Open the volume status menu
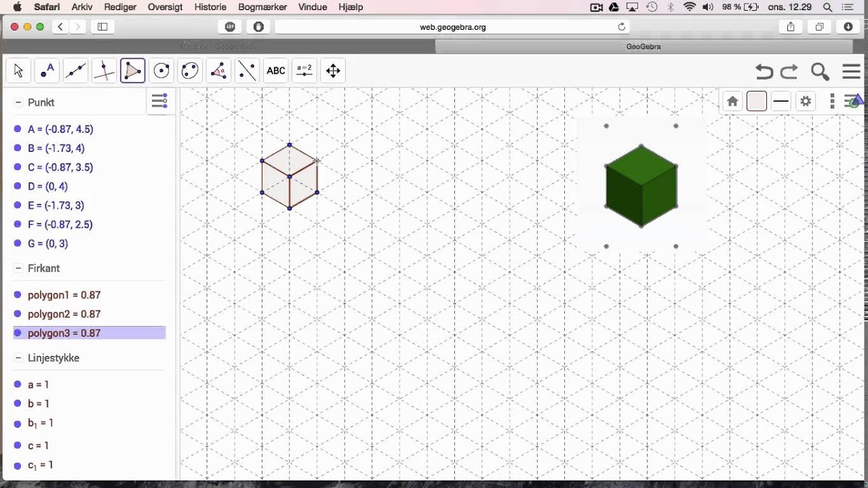The width and height of the screenshot is (868, 488). pos(708,7)
